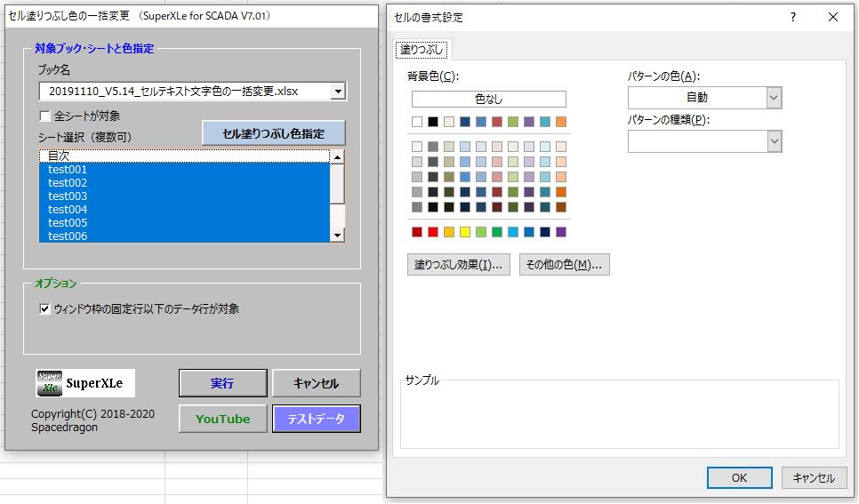Click the セル塗りつぶし色指定 button
859x504 pixels.
click(x=273, y=133)
